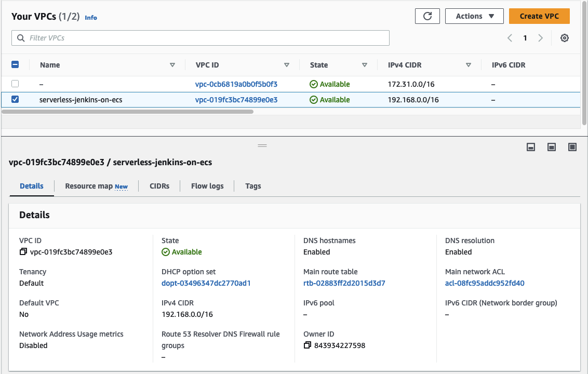Open main route table rtb-02883ff2d2015d3d7 link
Screen dimensions: 588x374
point(344,283)
